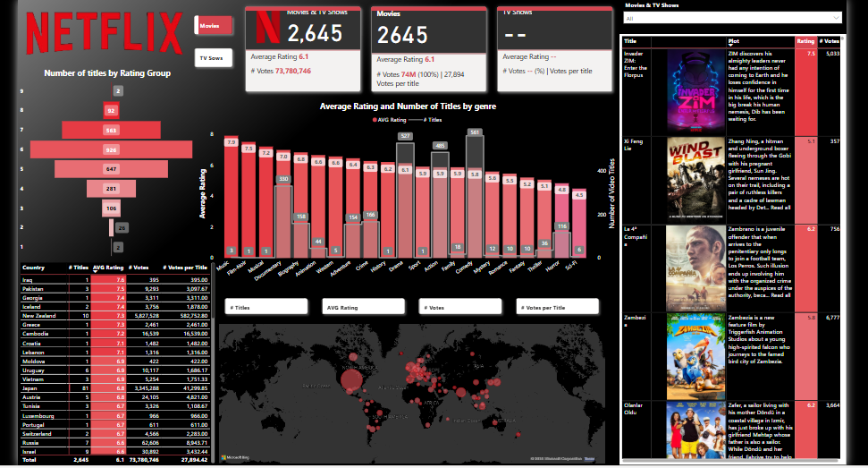Select the Russia row in country table
Screen dimensions: 868x468
pyautogui.click(x=114, y=443)
